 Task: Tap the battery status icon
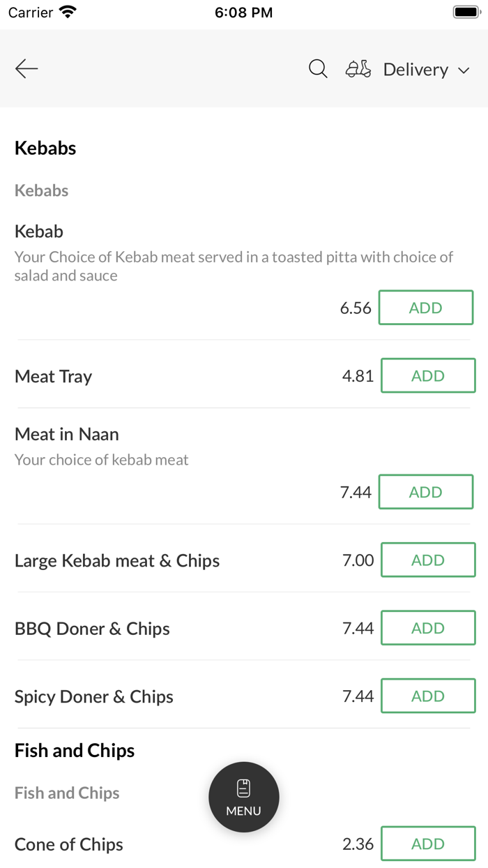(466, 12)
